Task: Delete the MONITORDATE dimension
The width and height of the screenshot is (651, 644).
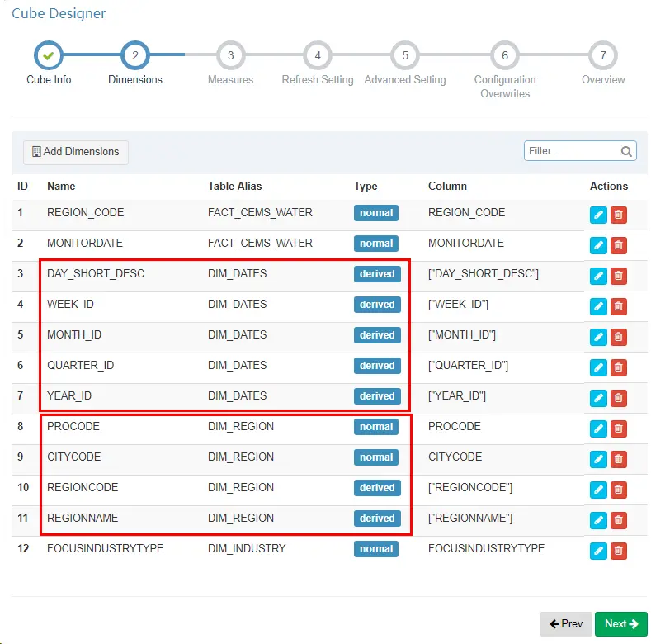Action: pos(618,245)
